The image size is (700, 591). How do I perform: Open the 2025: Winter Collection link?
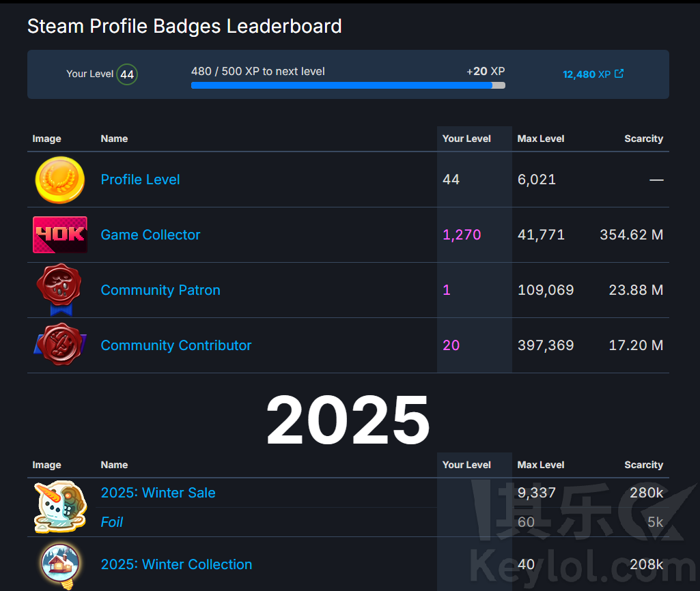pos(176,564)
